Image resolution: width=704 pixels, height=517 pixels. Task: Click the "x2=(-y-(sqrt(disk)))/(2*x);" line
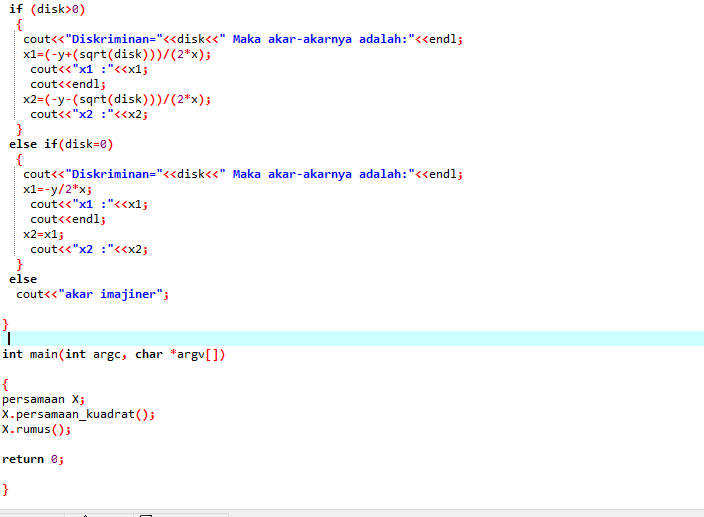(x=117, y=99)
